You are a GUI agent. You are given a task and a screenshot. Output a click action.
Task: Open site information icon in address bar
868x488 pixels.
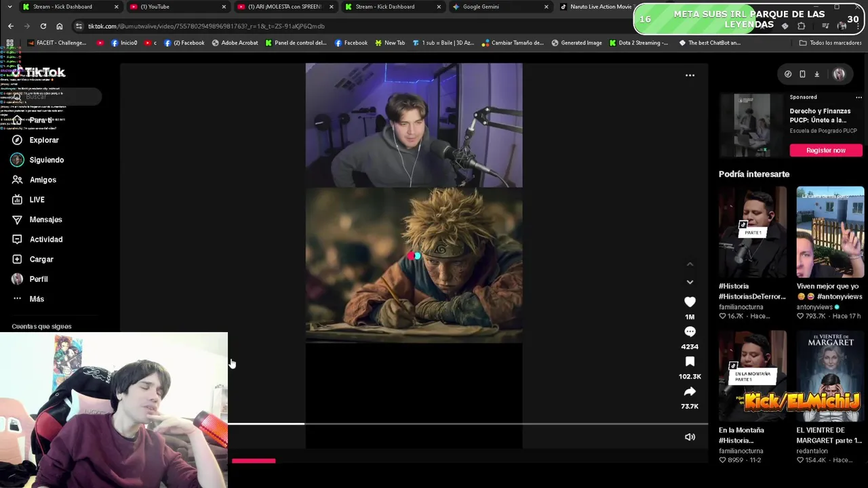click(x=79, y=26)
